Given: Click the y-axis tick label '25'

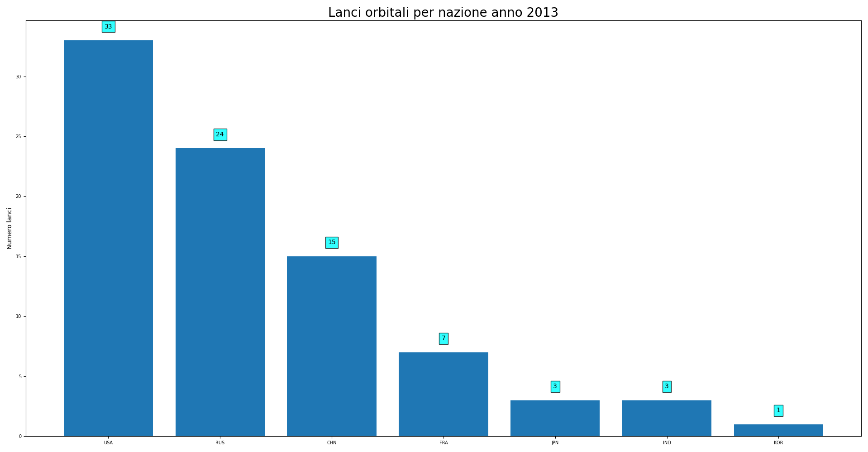Looking at the screenshot, I should (19, 137).
